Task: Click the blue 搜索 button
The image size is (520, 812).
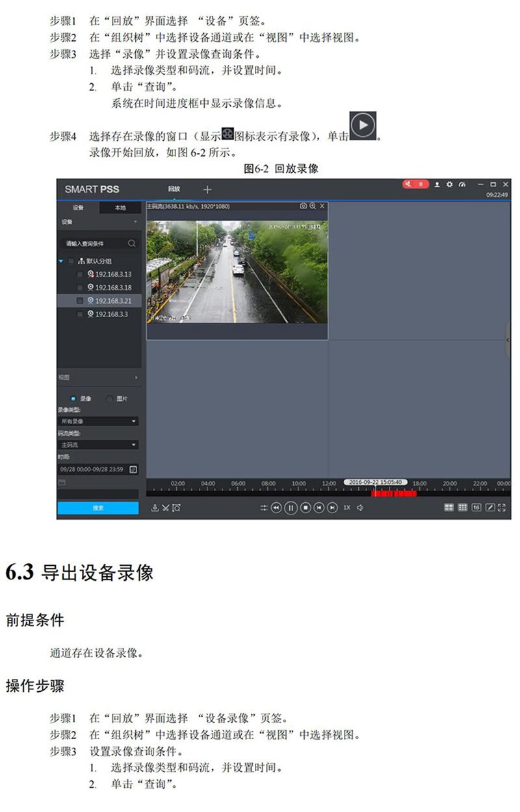Action: point(98,508)
